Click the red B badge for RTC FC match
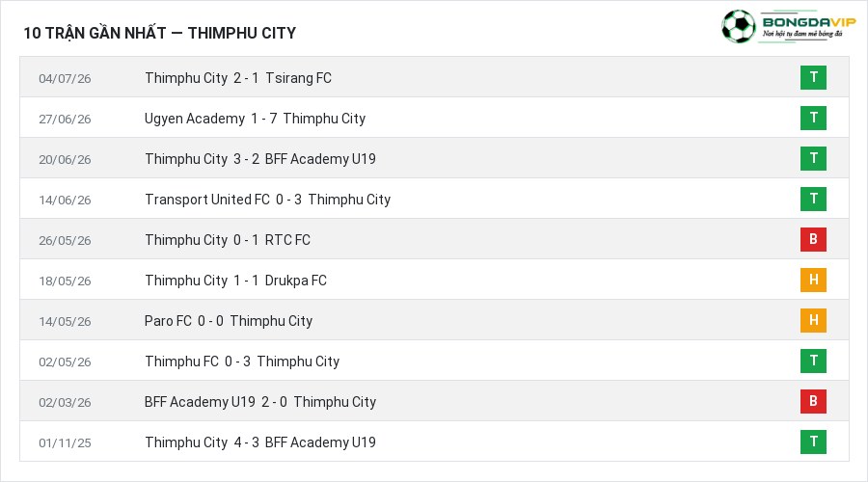This screenshot has width=868, height=482. click(813, 239)
